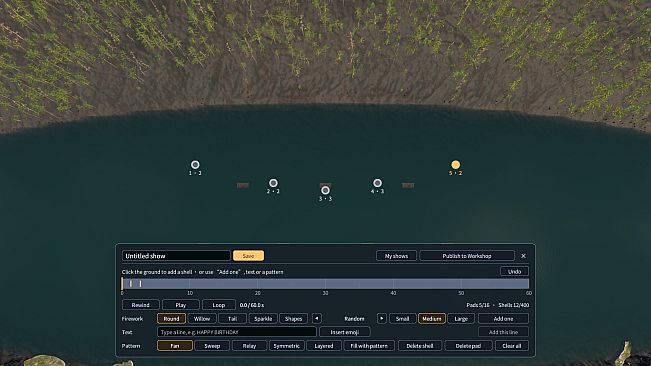Choose the Willow firework type
Image resolution: width=651 pixels, height=366 pixels.
pos(202,319)
